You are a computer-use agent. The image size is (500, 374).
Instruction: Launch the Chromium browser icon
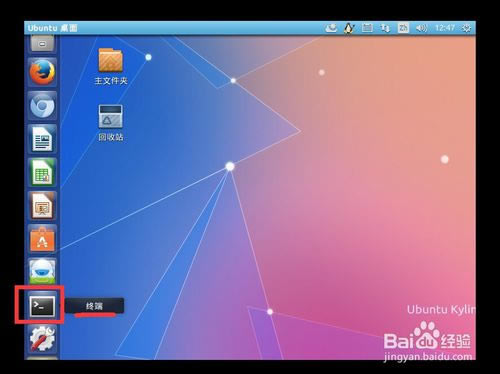tap(42, 106)
